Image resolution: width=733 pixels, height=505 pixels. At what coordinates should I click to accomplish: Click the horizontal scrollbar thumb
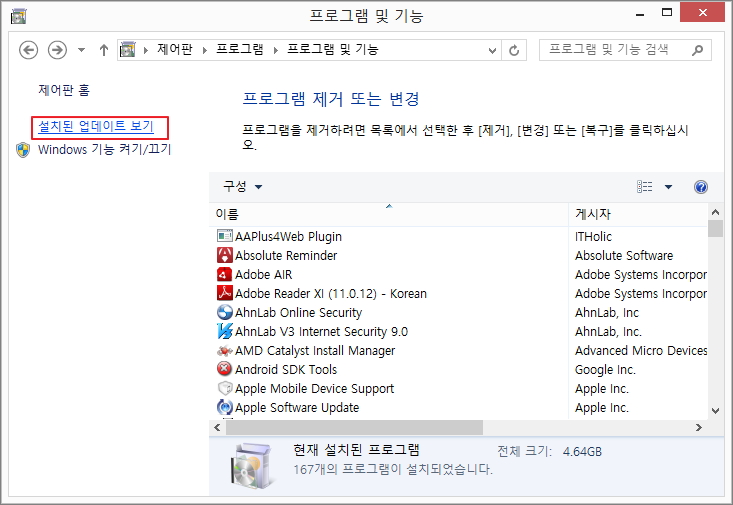coord(354,427)
